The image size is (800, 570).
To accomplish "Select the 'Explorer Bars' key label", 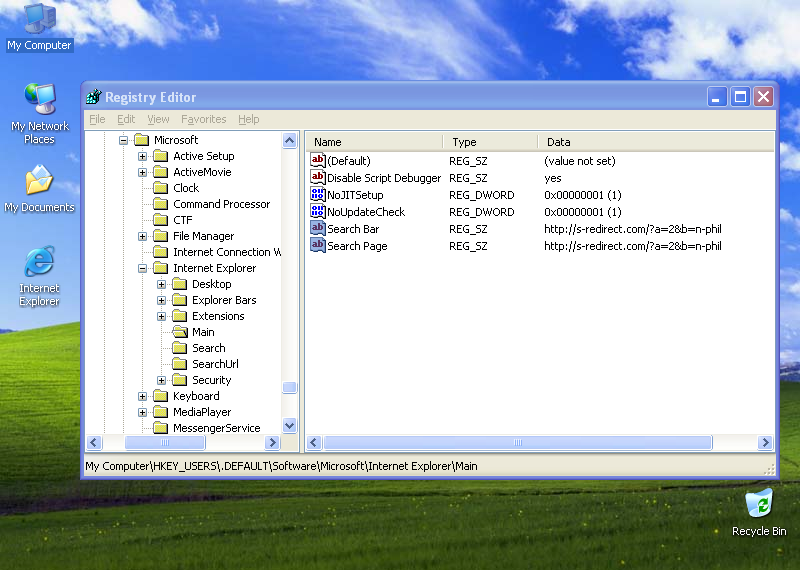I will tap(224, 300).
